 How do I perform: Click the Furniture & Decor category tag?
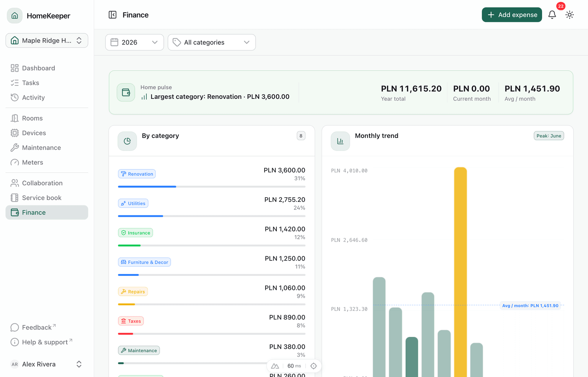[144, 262]
